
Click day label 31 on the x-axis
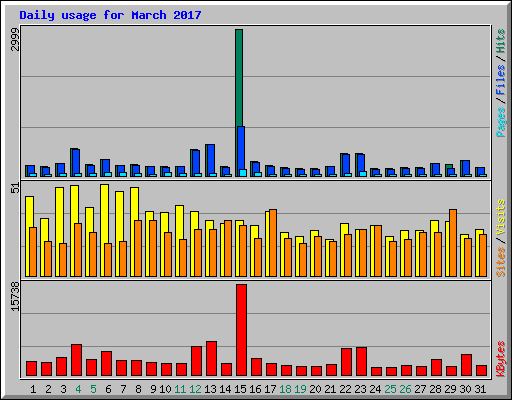tap(480, 389)
